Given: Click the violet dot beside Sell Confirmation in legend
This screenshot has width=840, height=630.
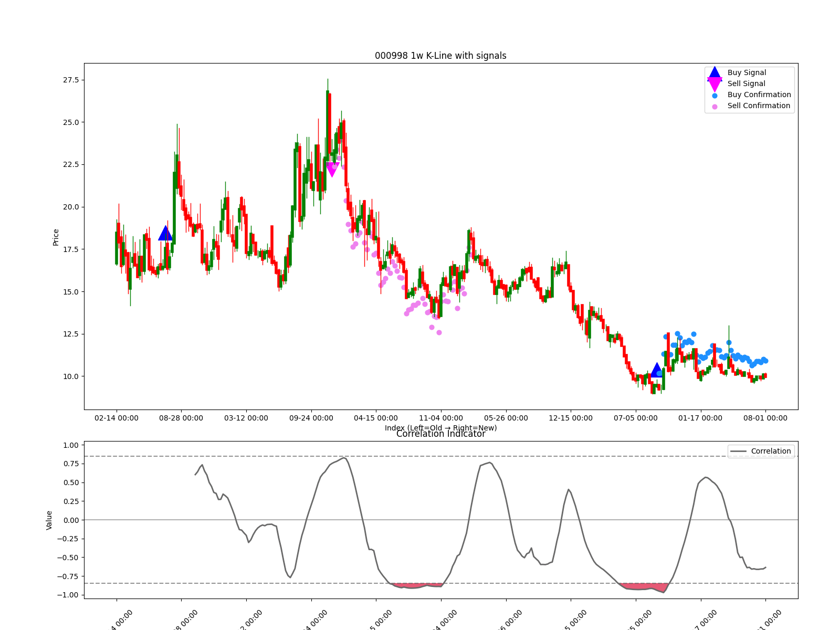Looking at the screenshot, I should (x=715, y=107).
